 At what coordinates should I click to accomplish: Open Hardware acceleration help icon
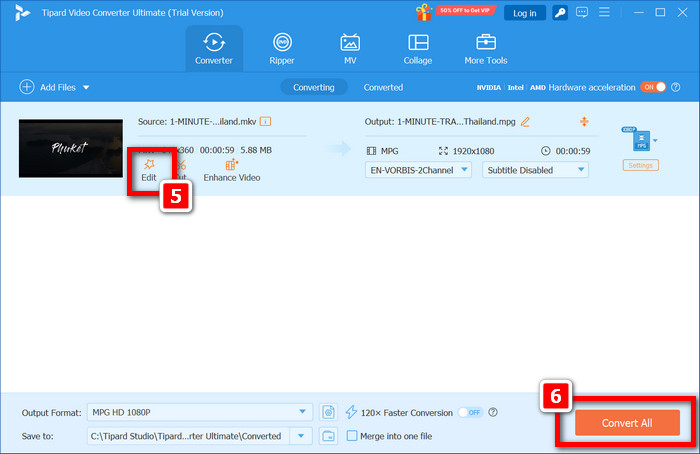676,87
